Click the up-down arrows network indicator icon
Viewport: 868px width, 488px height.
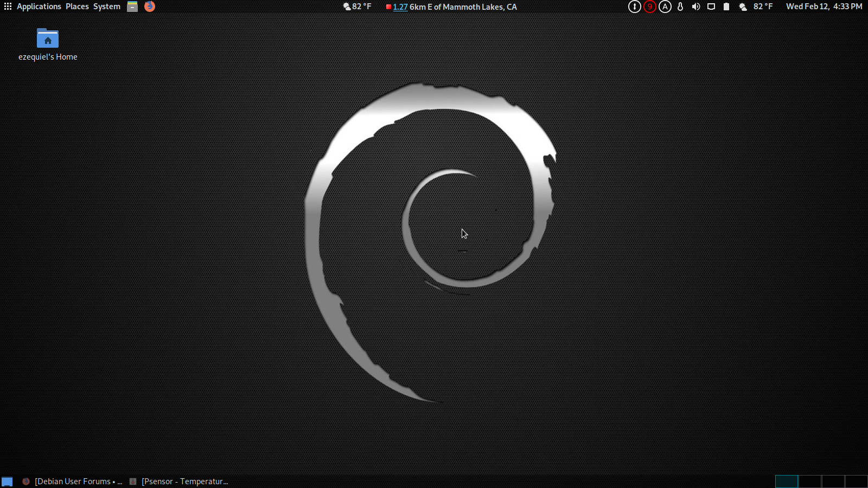(x=634, y=7)
